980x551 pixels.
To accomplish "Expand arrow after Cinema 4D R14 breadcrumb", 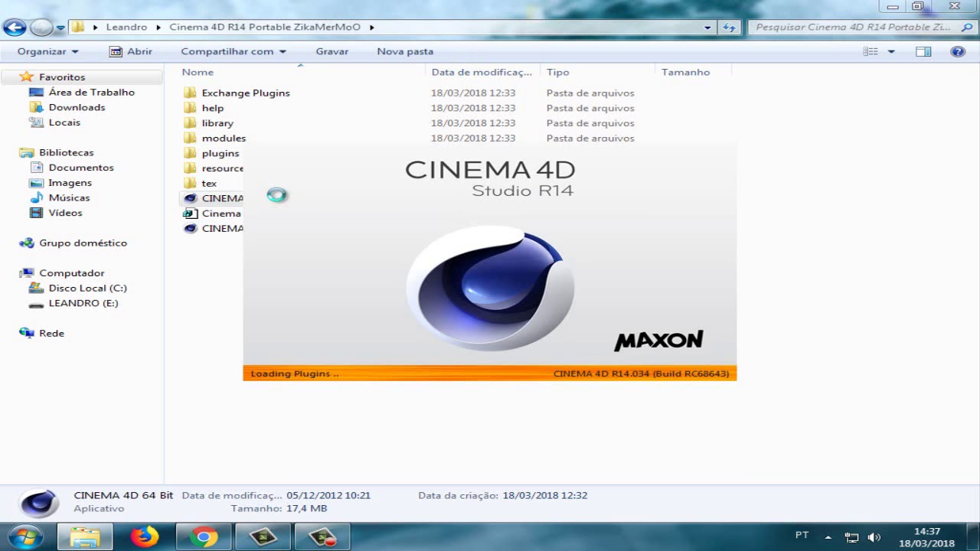I will click(x=372, y=27).
